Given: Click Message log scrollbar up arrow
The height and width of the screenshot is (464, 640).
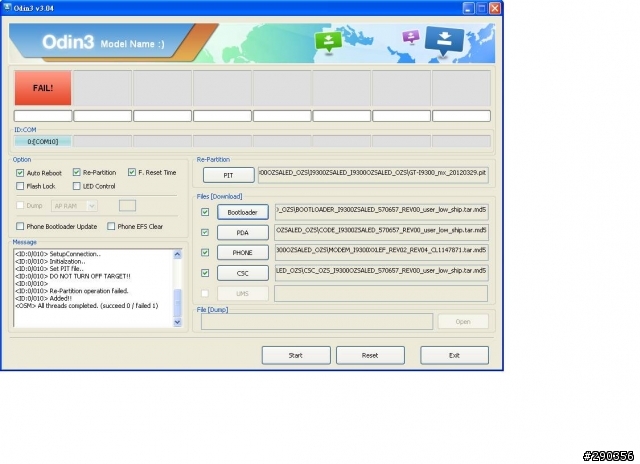Looking at the screenshot, I should (177, 254).
